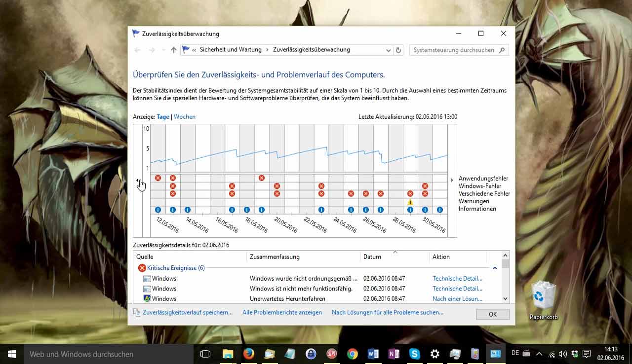Sort by the Zusammenfassung column header
This screenshot has height=364, width=632.
click(x=303, y=256)
